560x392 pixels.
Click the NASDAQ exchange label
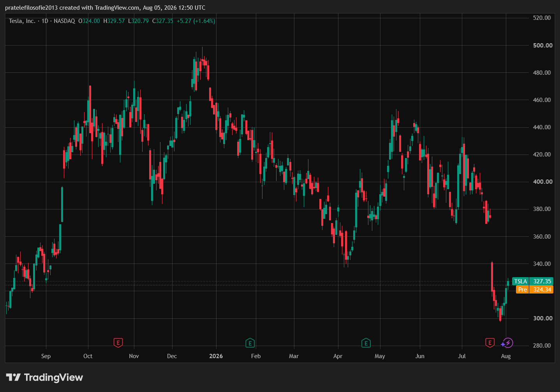coord(64,21)
